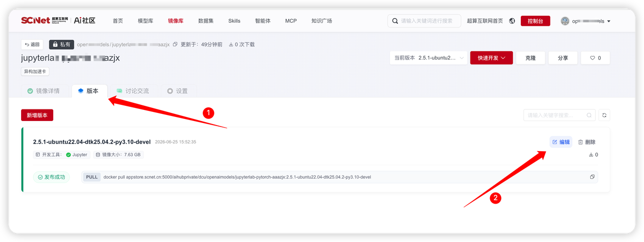Like the image with heart button
644x242 pixels.
click(x=595, y=58)
